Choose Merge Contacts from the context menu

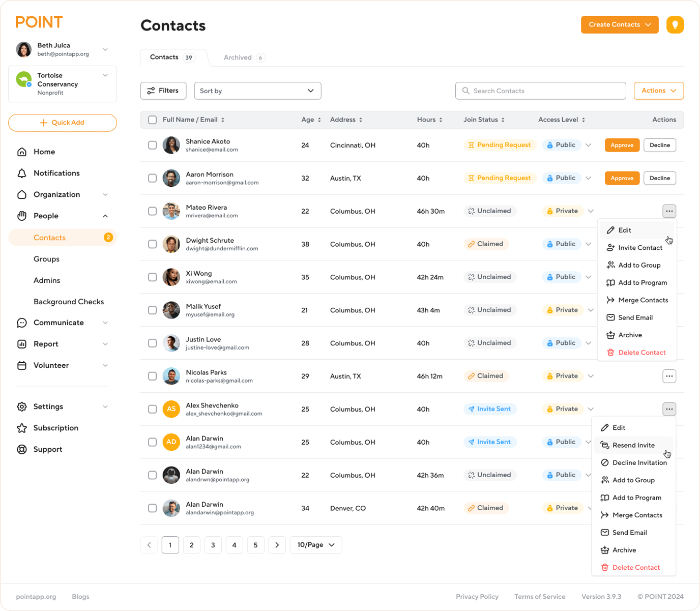pos(643,300)
